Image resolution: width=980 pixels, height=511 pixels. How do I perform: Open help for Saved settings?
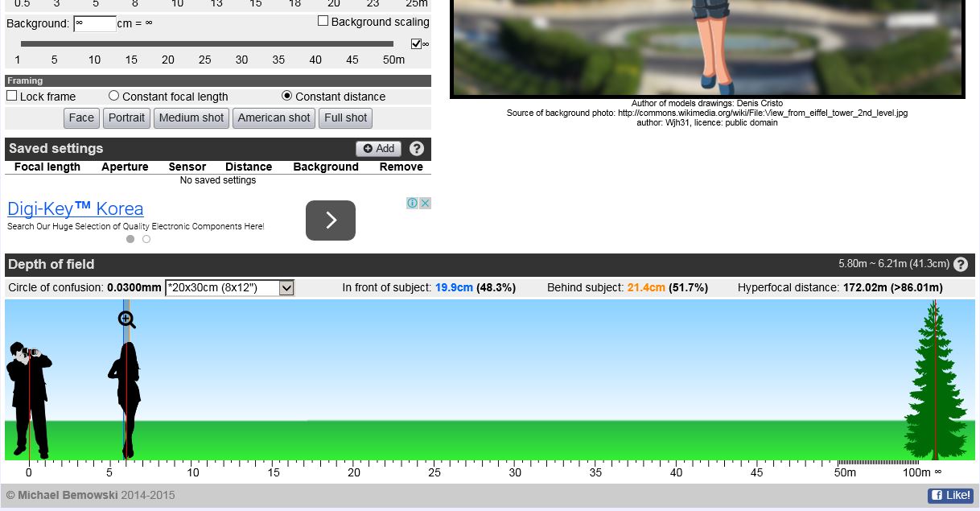[416, 149]
